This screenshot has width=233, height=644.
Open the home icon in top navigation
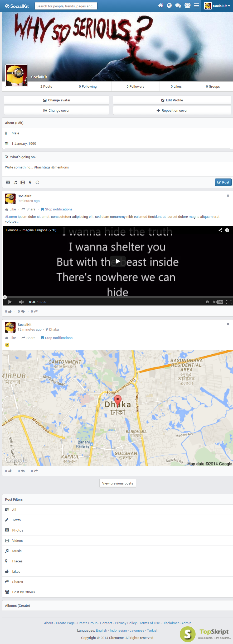click(161, 6)
